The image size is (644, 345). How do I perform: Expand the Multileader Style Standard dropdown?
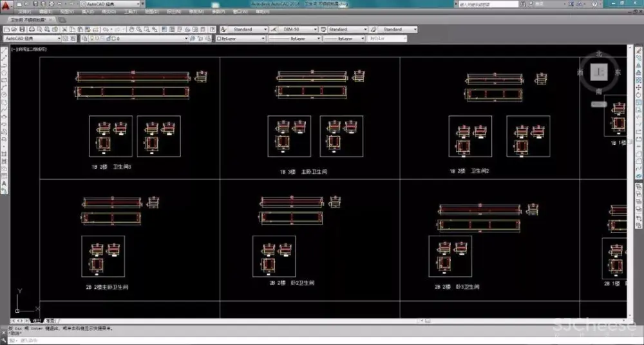415,30
